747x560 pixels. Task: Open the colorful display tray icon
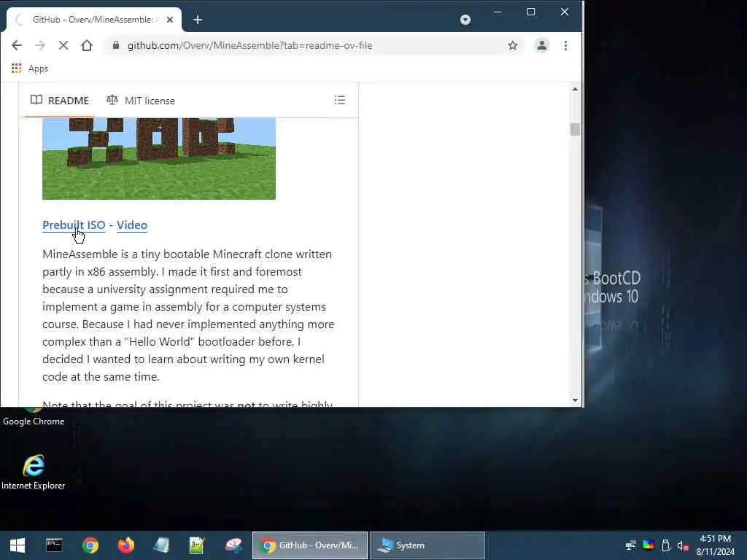[649, 545]
